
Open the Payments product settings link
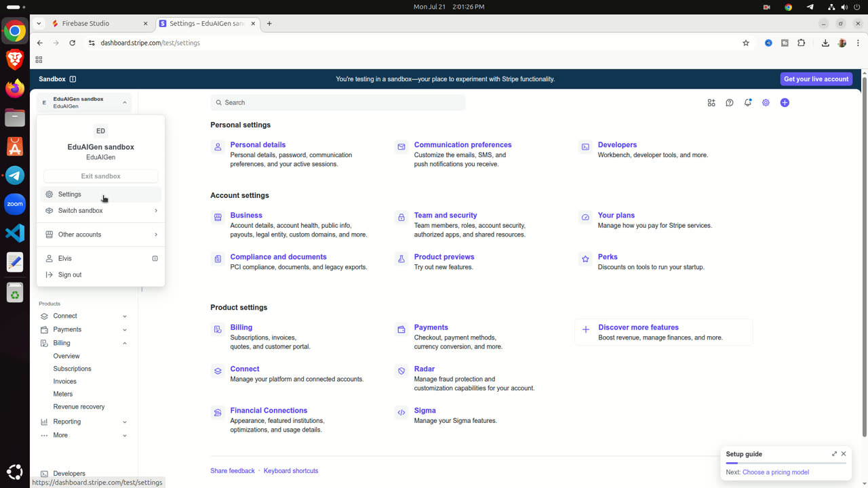click(x=431, y=327)
